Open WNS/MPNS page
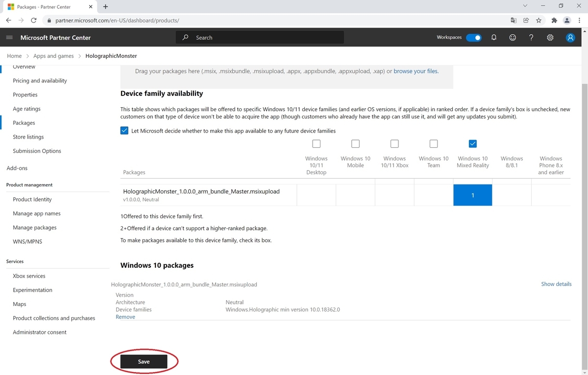The image size is (588, 375). click(x=27, y=242)
